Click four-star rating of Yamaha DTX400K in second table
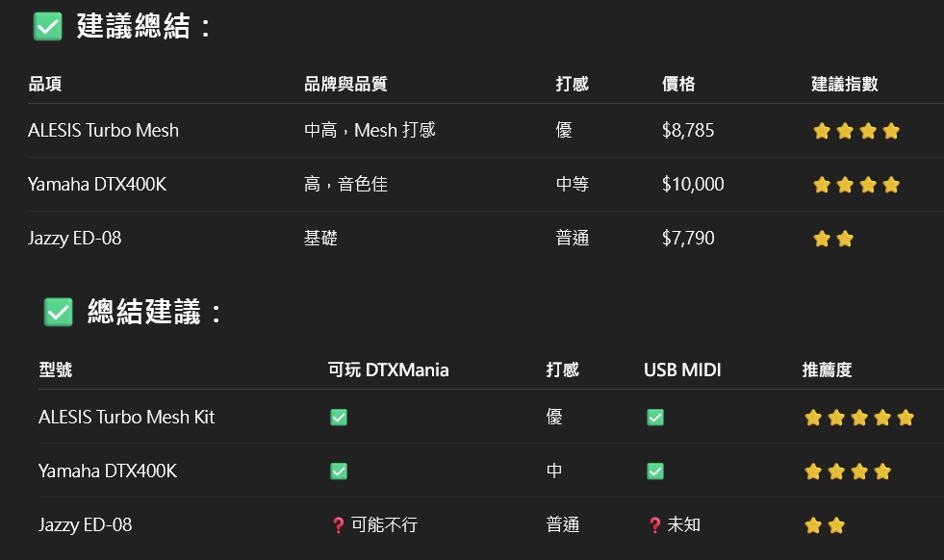Image resolution: width=944 pixels, height=560 pixels. coord(848,471)
